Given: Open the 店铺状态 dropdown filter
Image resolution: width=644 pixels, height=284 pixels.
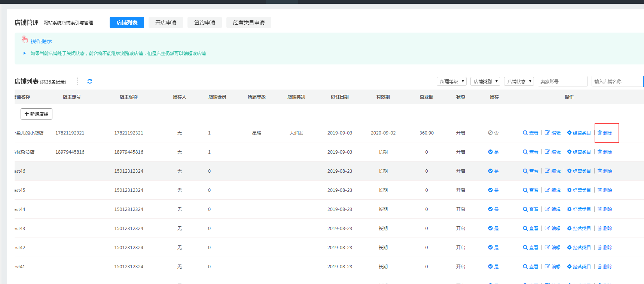Looking at the screenshot, I should click(x=519, y=81).
